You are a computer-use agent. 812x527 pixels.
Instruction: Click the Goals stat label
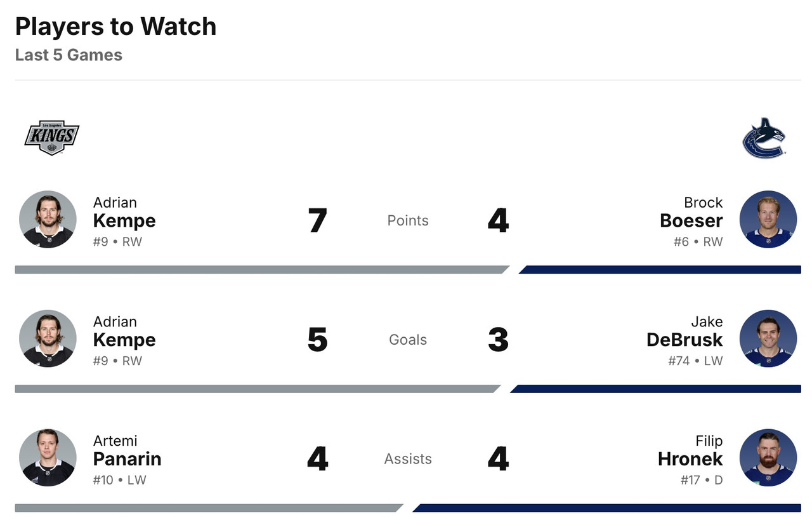coord(408,340)
